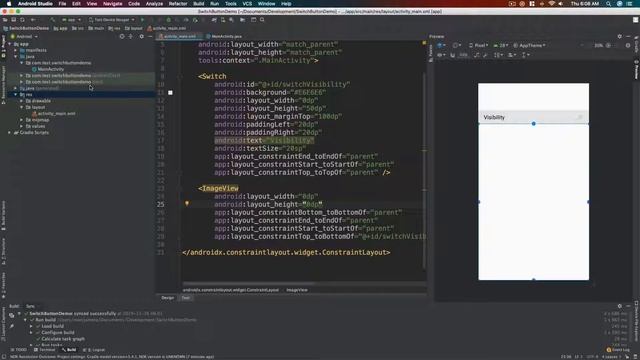Click the editor horizontal scrollbar

249,283
